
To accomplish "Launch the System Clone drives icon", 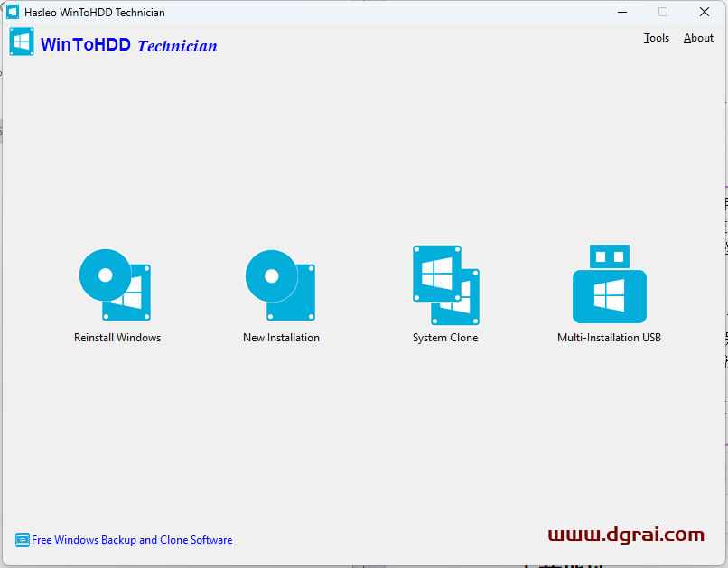I will pyautogui.click(x=445, y=285).
